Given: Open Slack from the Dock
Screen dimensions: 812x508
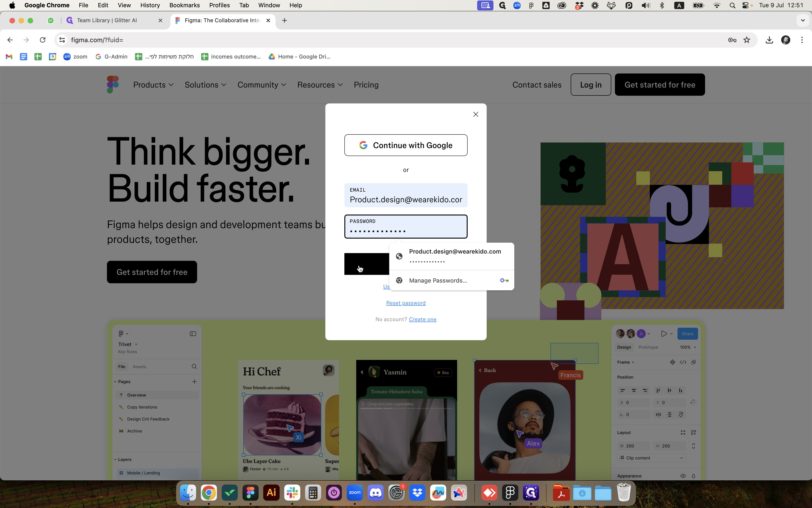Looking at the screenshot, I should click(x=292, y=493).
